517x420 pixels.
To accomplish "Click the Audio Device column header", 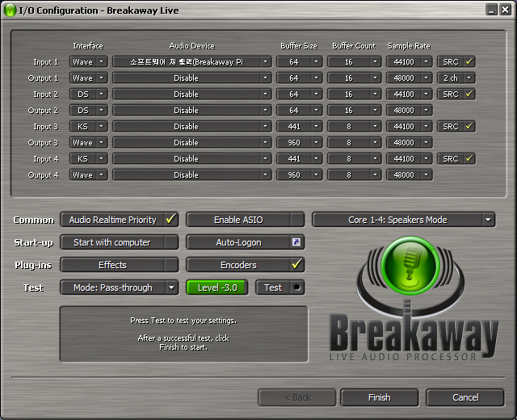I will pyautogui.click(x=192, y=46).
